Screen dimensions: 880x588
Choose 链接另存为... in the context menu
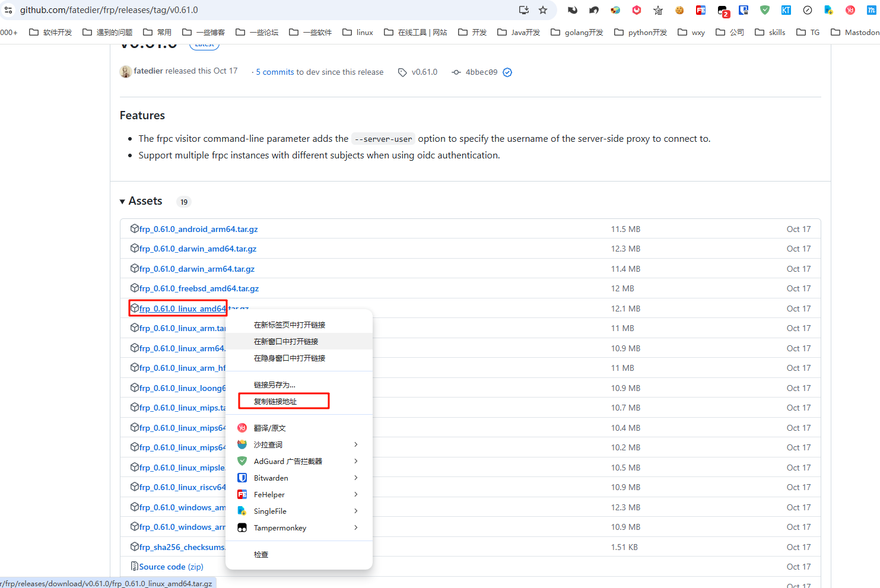274,385
